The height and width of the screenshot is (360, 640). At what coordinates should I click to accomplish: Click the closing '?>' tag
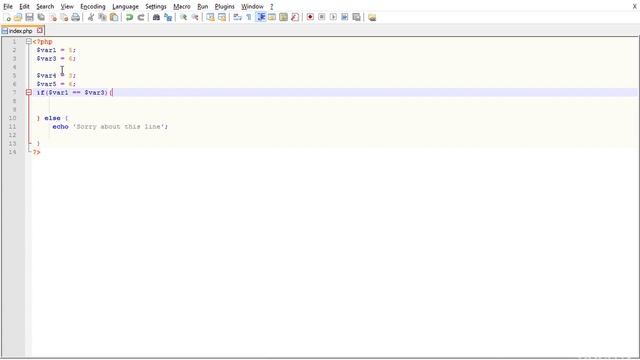(36, 152)
